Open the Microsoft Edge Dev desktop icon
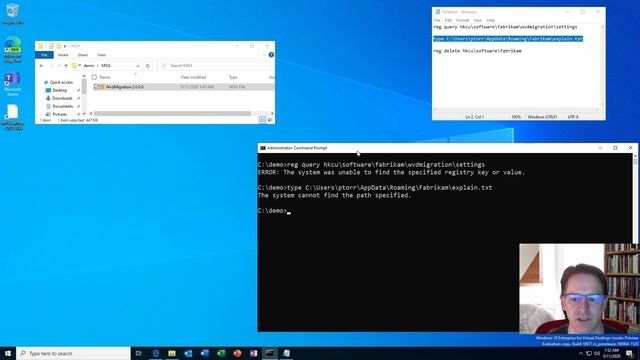The image size is (640, 360). (12, 49)
